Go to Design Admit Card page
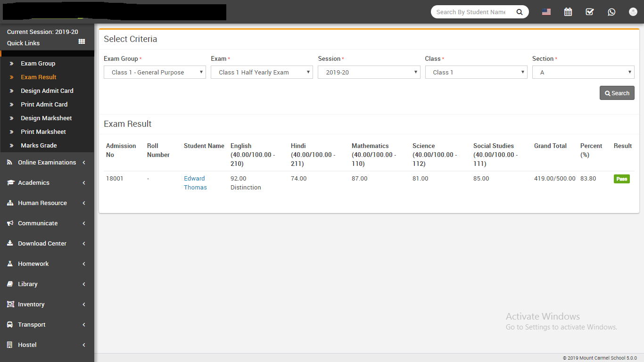Screen dimensions: 644x362 click(47, 91)
